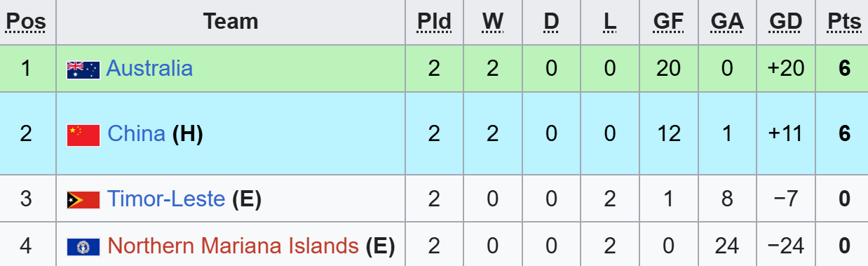Screen dimensions: 868x266
Task: Click the Northern Mariana Islands flag icon
Action: pos(83,247)
